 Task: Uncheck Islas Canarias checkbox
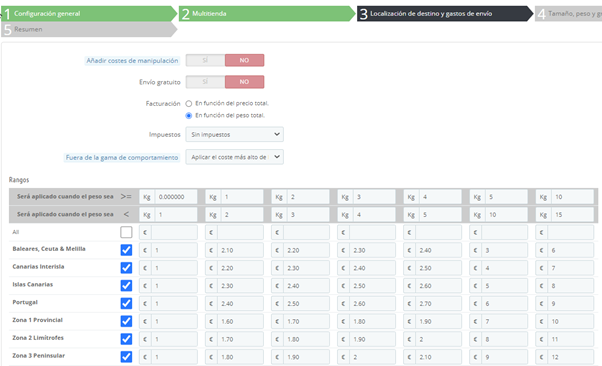126,285
